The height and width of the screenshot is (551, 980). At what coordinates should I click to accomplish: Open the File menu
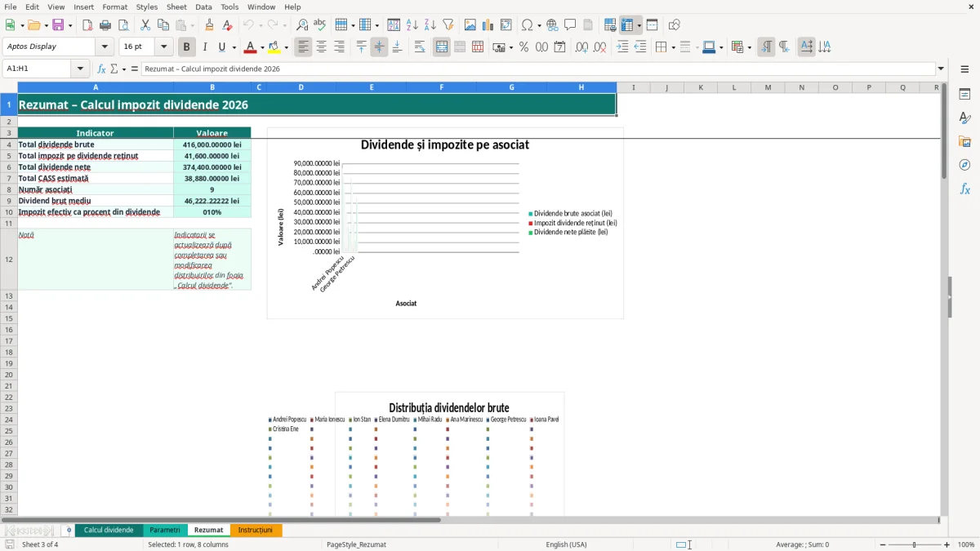(x=11, y=7)
